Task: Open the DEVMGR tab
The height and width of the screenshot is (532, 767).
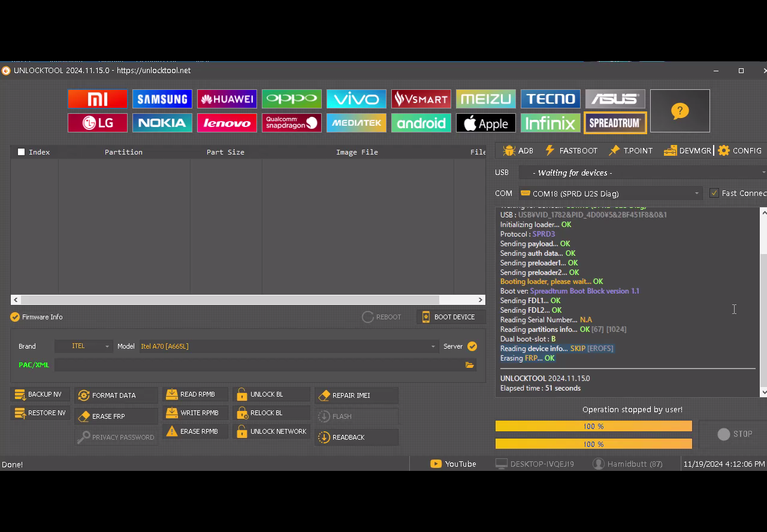Action: pos(687,150)
